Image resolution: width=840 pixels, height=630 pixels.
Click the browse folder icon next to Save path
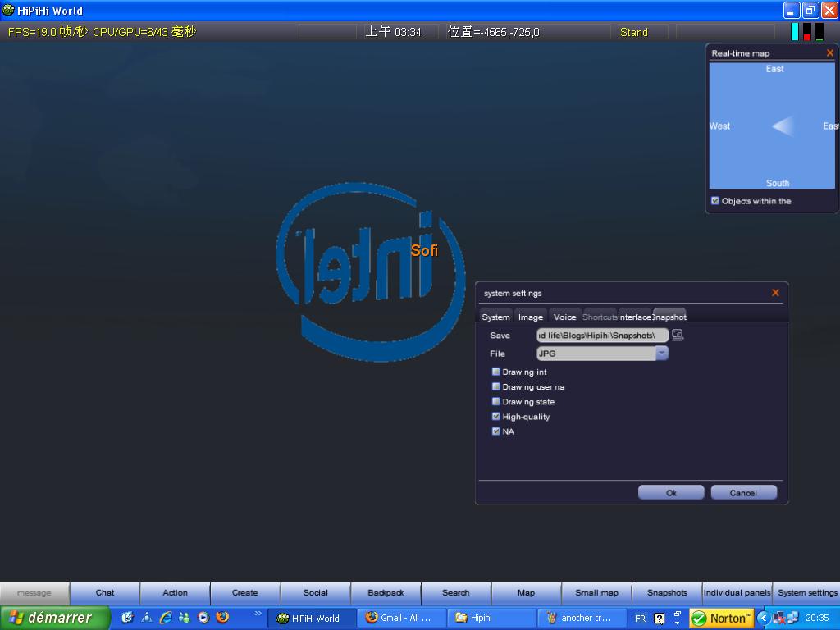[678, 335]
